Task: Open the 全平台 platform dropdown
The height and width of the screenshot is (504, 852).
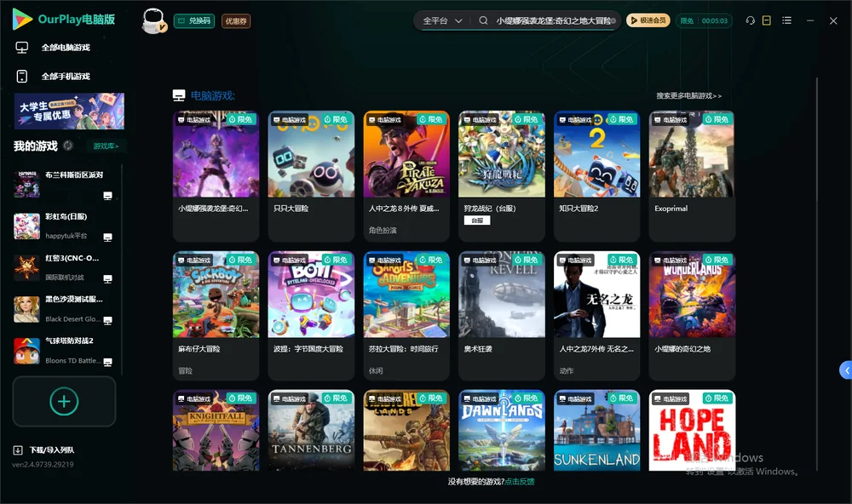Action: [x=442, y=20]
